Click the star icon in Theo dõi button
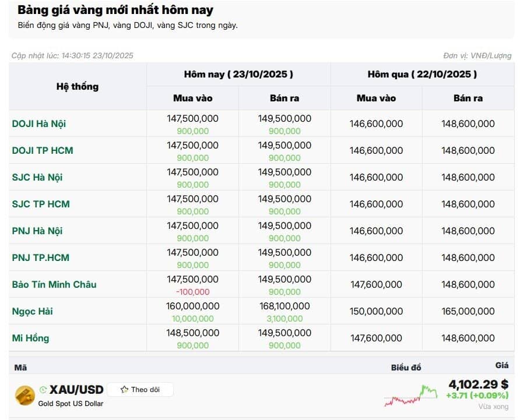Screen dimensions: 520x420 124,390
